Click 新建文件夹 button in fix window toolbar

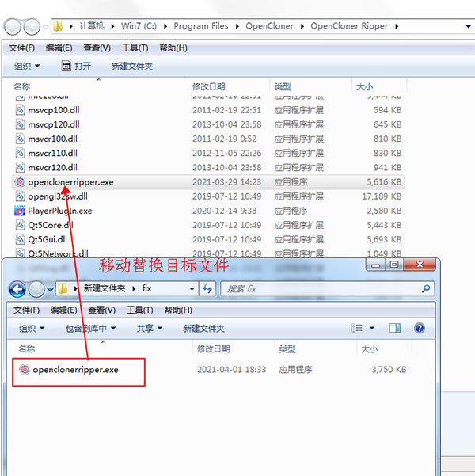tap(203, 328)
